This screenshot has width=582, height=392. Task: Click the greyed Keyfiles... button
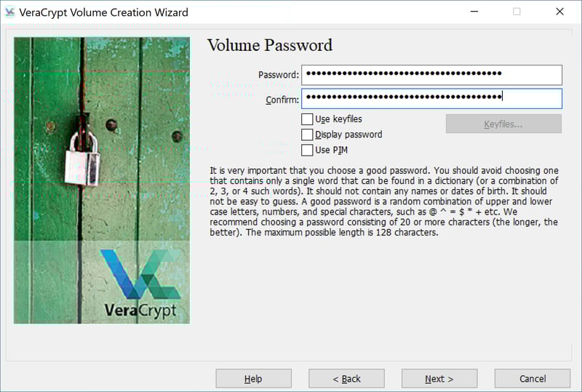coord(503,124)
